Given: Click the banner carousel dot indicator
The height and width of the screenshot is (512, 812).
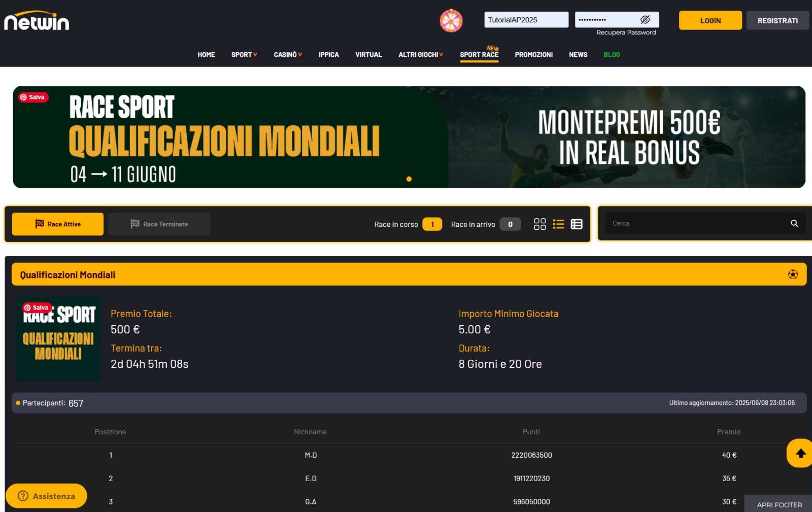Looking at the screenshot, I should [x=409, y=179].
